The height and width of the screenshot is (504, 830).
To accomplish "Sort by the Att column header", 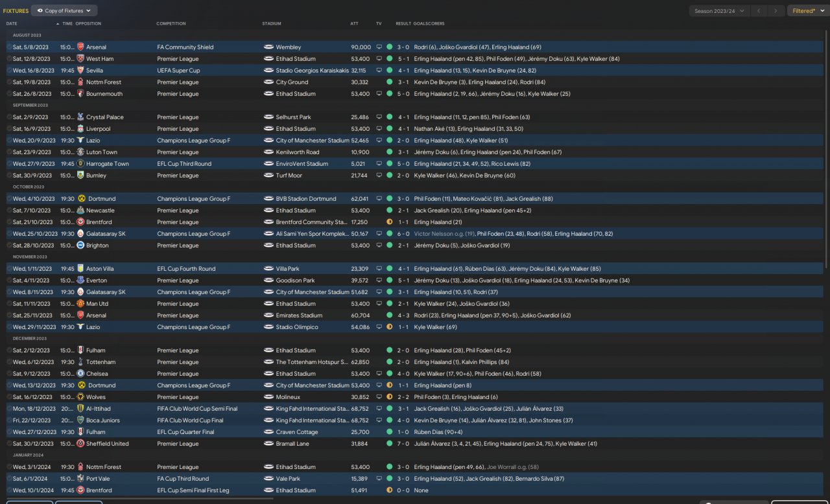I will pos(354,24).
